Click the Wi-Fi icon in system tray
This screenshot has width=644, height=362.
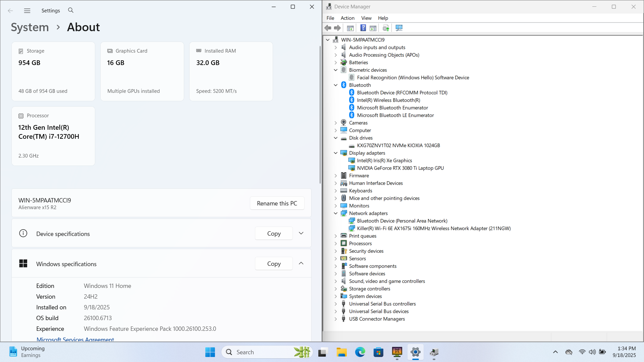pyautogui.click(x=582, y=352)
